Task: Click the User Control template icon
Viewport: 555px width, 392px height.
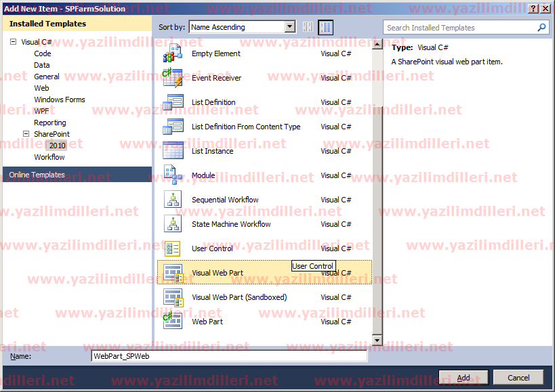Action: click(x=173, y=248)
